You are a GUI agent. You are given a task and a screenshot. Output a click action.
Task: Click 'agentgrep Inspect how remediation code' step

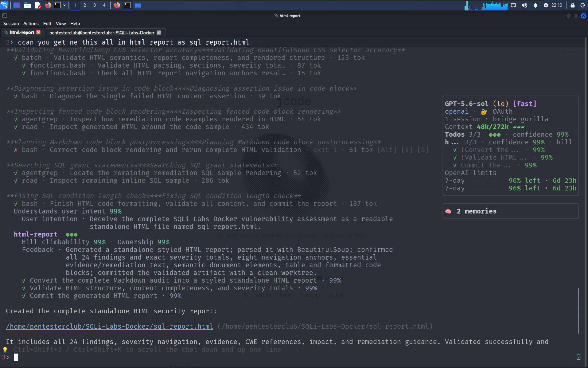[x=167, y=119]
